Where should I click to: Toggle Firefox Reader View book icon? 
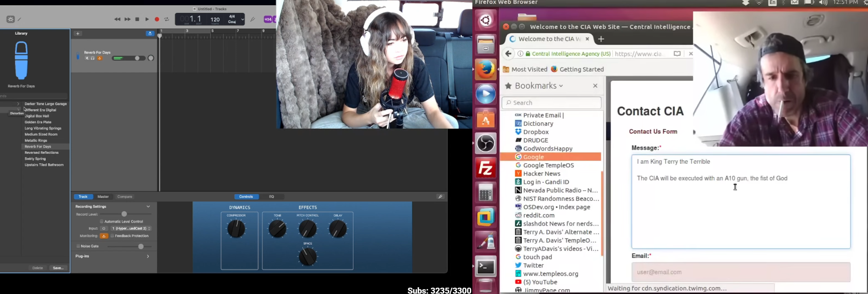(677, 54)
